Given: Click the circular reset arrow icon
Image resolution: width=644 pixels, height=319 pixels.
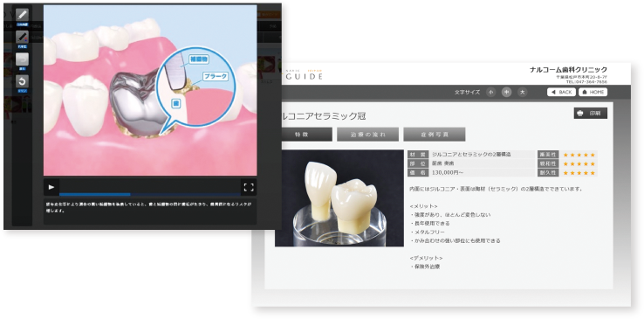Looking at the screenshot, I should tap(22, 81).
